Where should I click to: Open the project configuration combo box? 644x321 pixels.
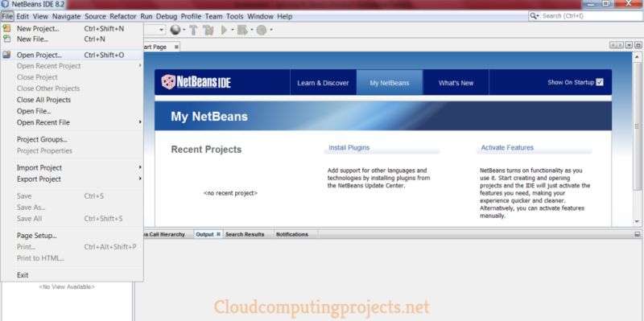click(x=155, y=30)
